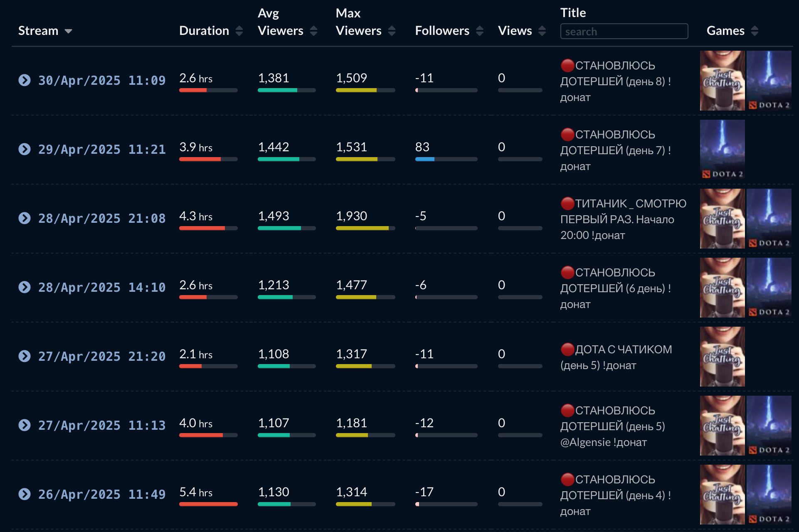
Task: Click the arrow icon beside 27/Apr/2025 21:20
Action: pos(25,356)
